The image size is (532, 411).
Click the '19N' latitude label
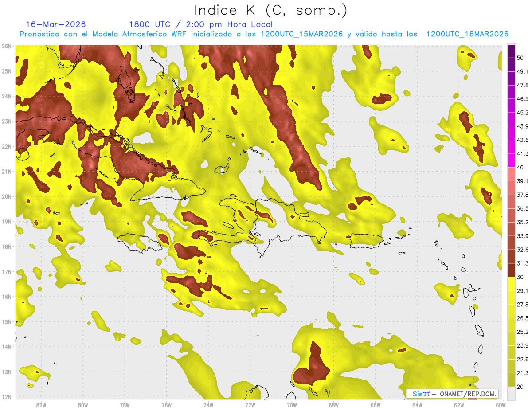coord(7,222)
